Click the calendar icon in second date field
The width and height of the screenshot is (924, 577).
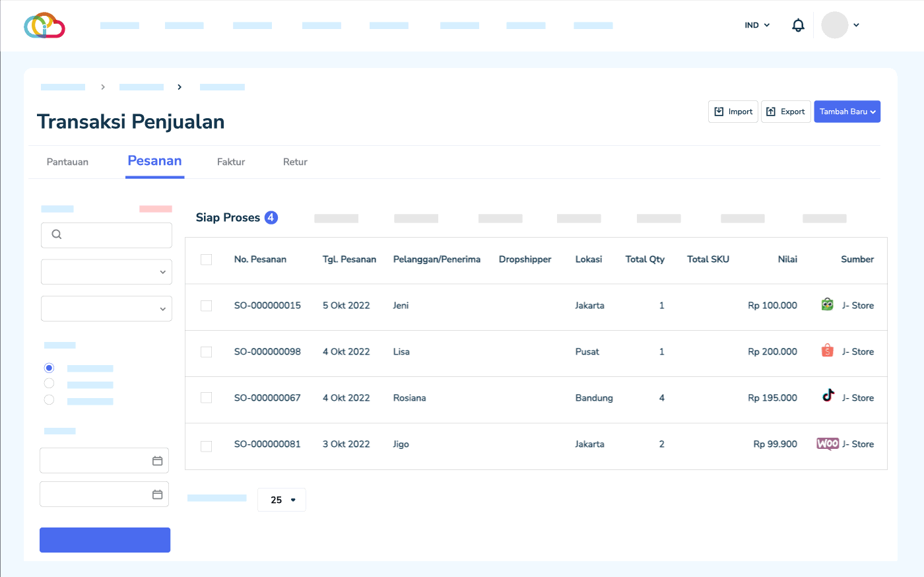coord(157,494)
